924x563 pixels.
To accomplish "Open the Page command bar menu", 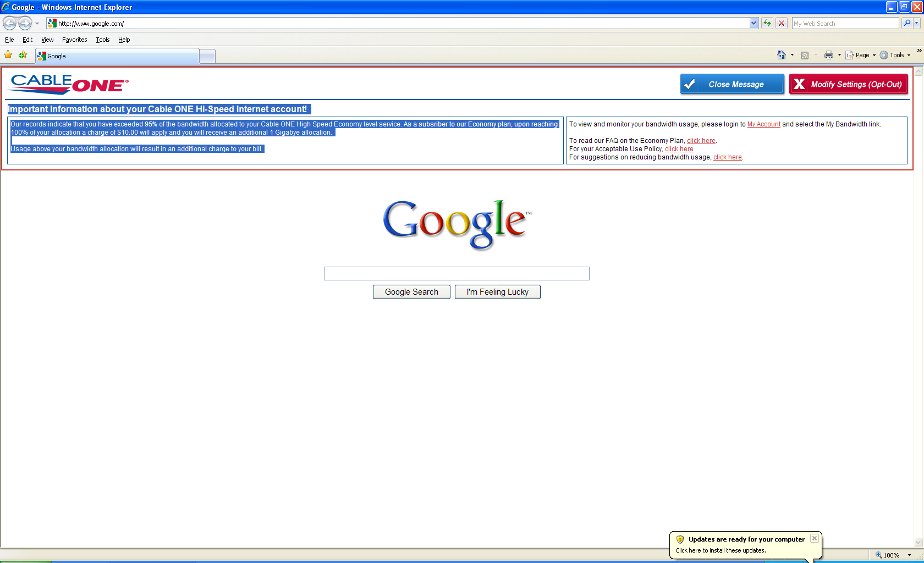I will pyautogui.click(x=860, y=55).
